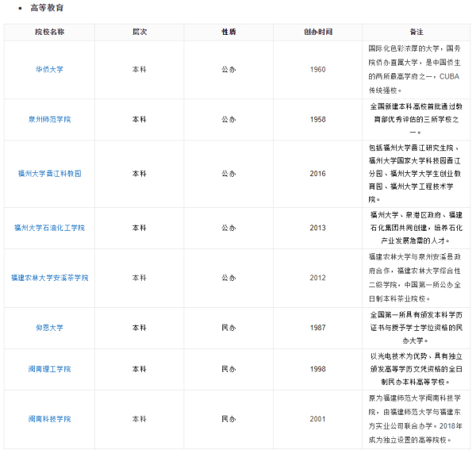476x450 pixels.
Task: Click the 福建农林大学安溪茶学院 remarks cell
Action: tap(415, 278)
